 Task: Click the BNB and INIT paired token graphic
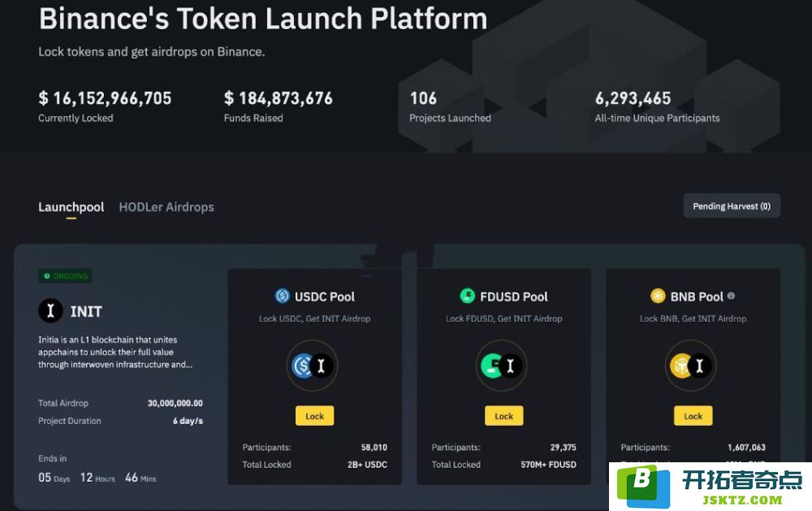(x=691, y=366)
